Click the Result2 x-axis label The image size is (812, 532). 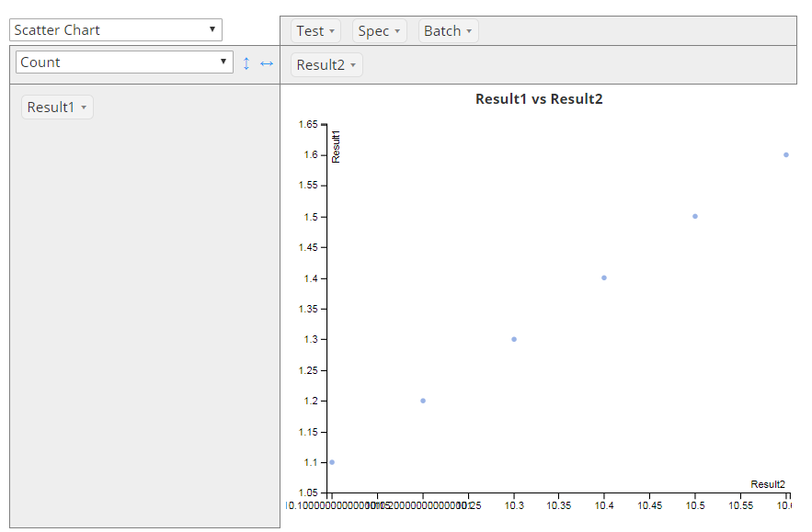[768, 484]
